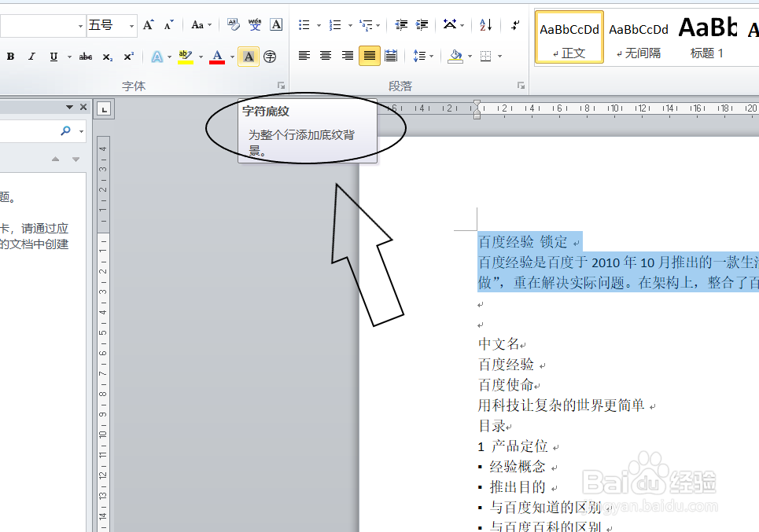Apply numbered list formatting
This screenshot has width=759, height=532.
[335, 24]
